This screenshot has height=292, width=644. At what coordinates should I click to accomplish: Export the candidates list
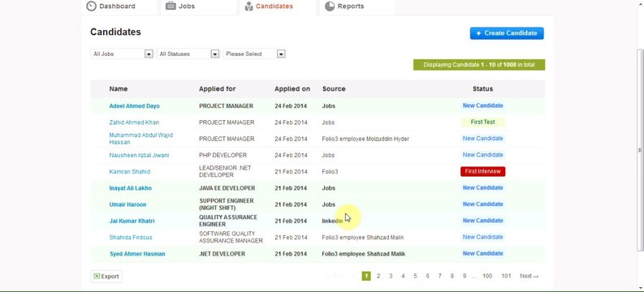pos(106,277)
